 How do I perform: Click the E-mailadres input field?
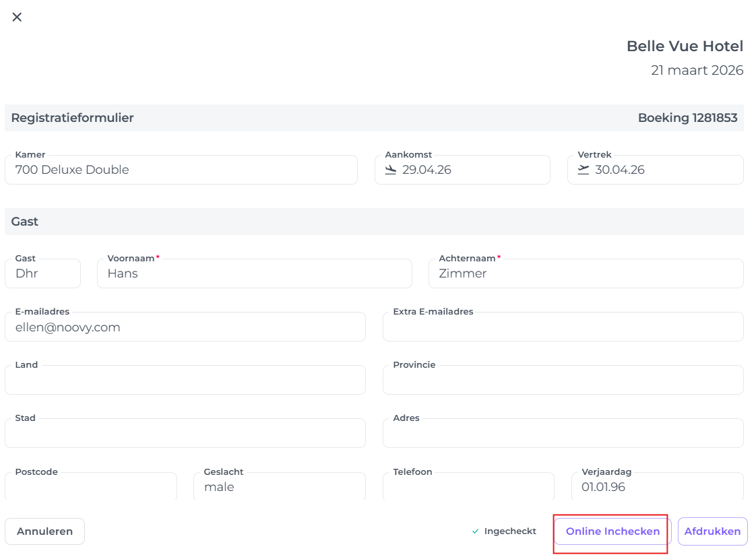185,327
